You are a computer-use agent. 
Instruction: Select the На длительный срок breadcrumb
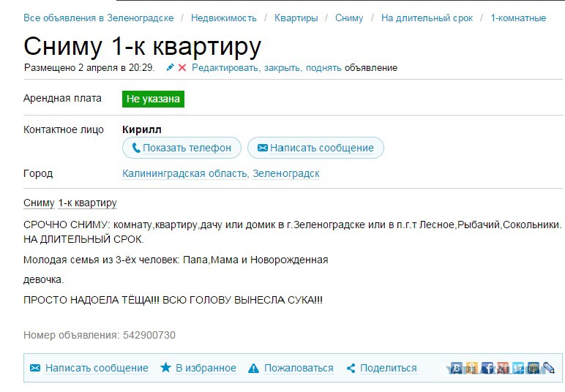pos(427,18)
